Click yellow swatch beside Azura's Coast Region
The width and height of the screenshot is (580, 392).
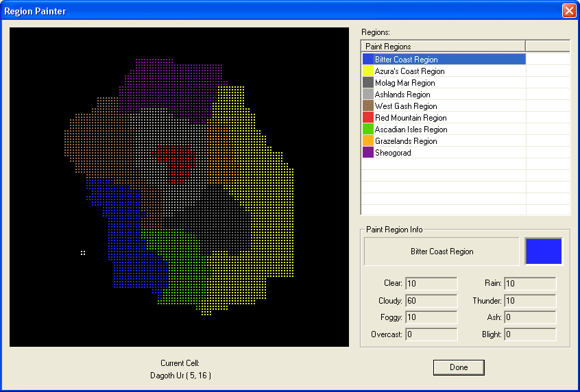pos(368,71)
